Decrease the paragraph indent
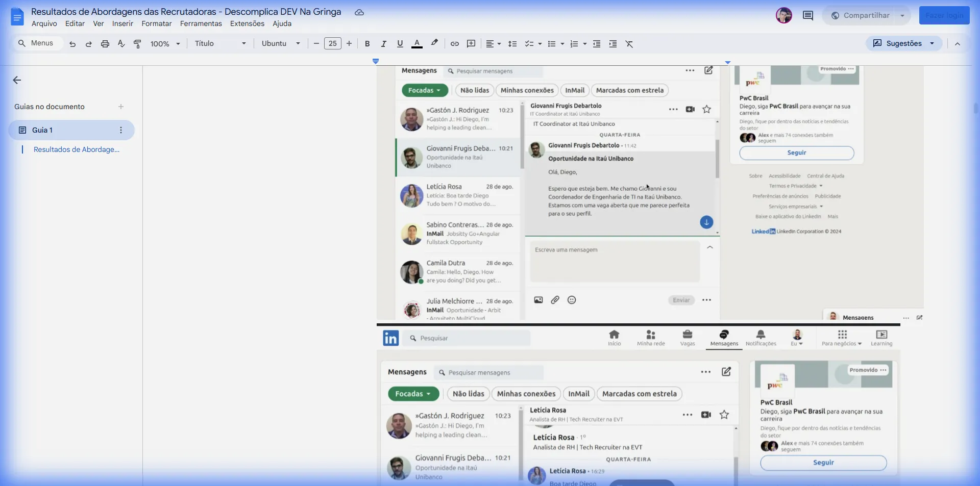Image resolution: width=980 pixels, height=486 pixels. pos(597,44)
